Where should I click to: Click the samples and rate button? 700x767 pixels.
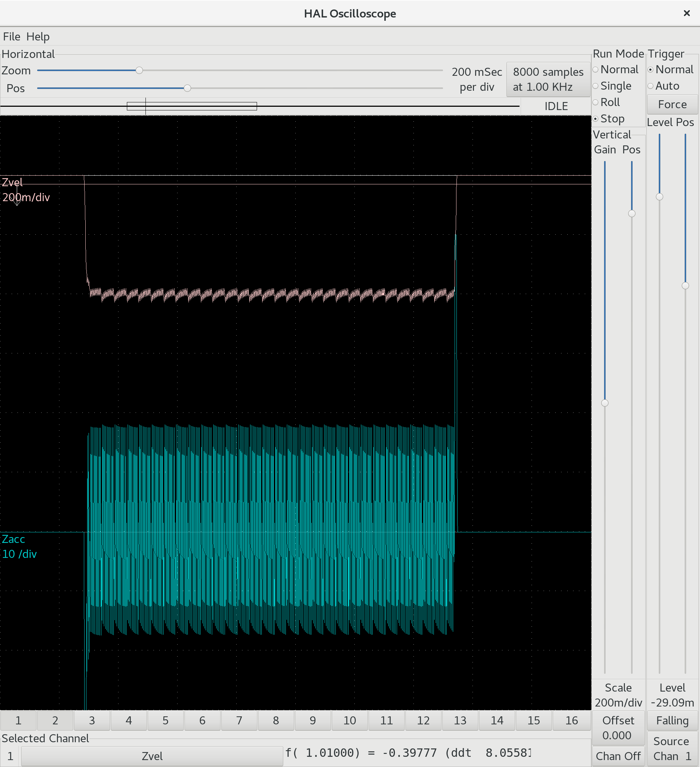548,79
